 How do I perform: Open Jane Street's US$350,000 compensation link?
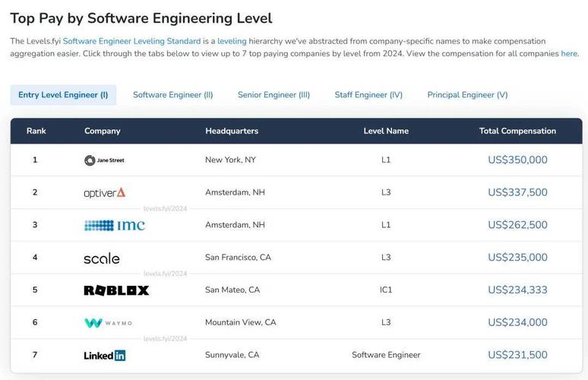(x=517, y=160)
